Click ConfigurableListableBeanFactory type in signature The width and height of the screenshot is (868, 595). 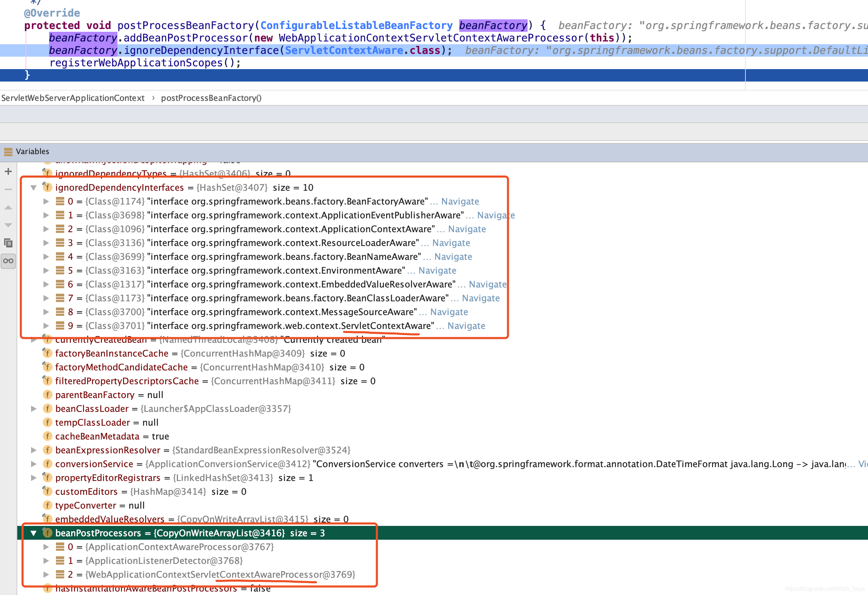pos(356,26)
